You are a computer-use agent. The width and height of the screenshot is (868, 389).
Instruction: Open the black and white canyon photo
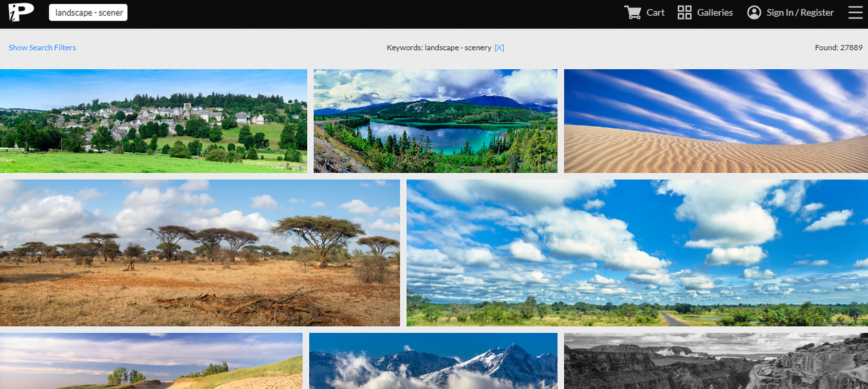pos(716,361)
